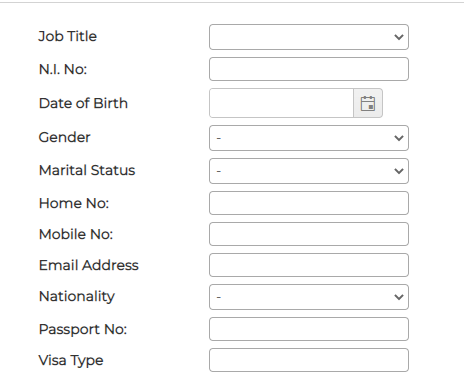This screenshot has height=379, width=464.
Task: Select the Passport No input field
Action: tap(309, 329)
